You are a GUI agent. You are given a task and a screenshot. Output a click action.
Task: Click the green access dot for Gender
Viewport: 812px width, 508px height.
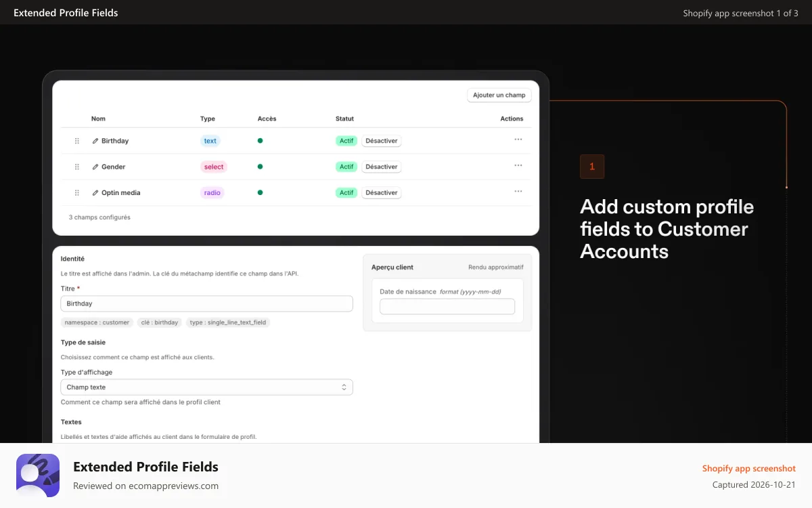260,167
